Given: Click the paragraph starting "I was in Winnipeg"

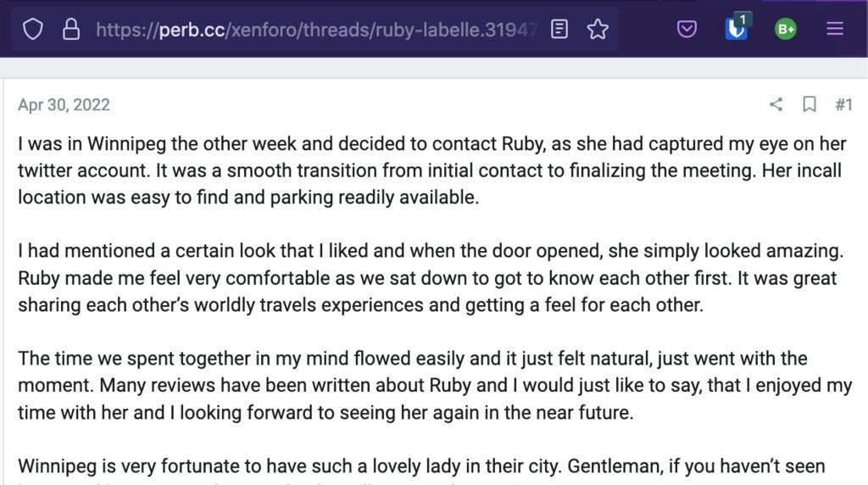Looking at the screenshot, I should [424, 170].
